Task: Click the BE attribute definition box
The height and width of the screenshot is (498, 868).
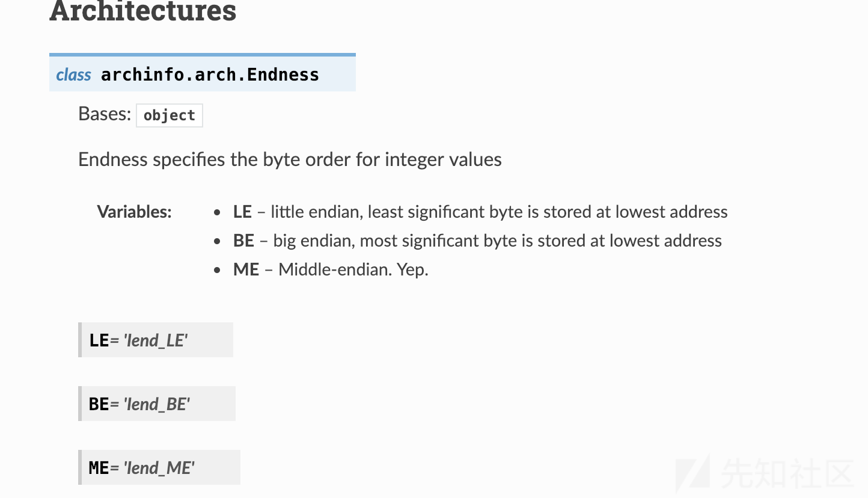Action: pos(157,404)
